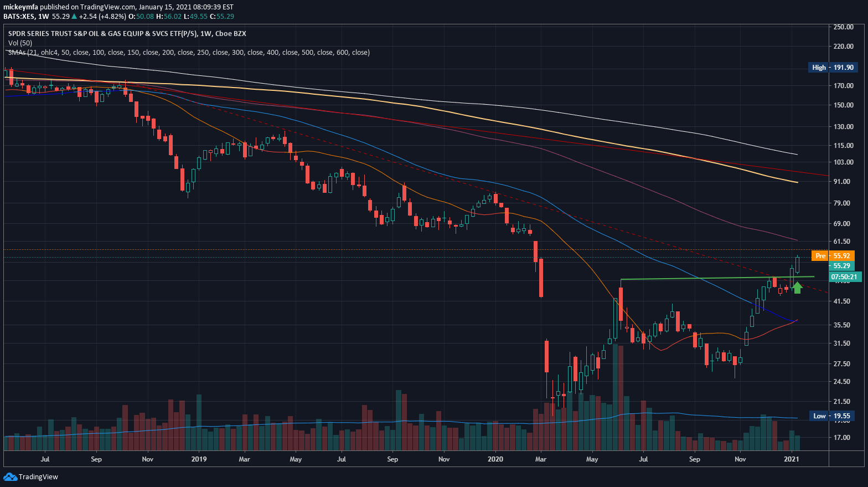This screenshot has height=487, width=868.
Task: Click the 79.00 price axis label
Action: 843,203
